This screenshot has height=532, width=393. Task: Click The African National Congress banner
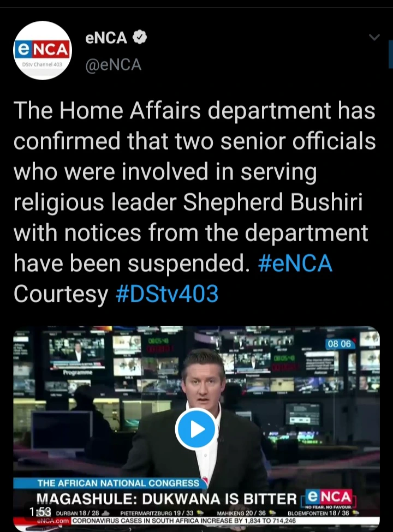click(118, 483)
